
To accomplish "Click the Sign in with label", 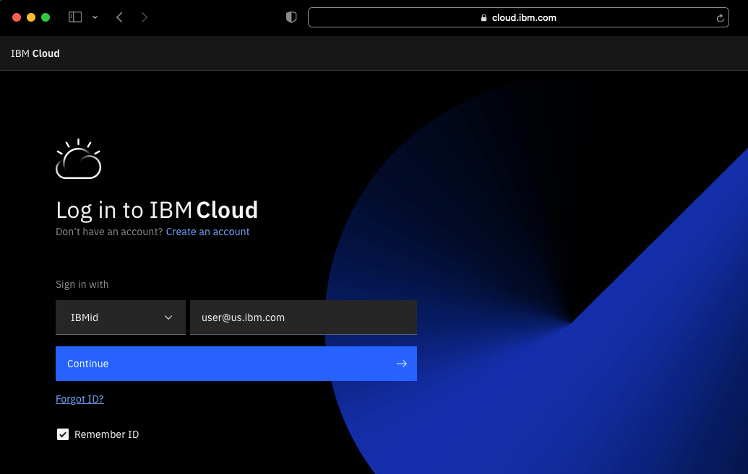I will (82, 284).
